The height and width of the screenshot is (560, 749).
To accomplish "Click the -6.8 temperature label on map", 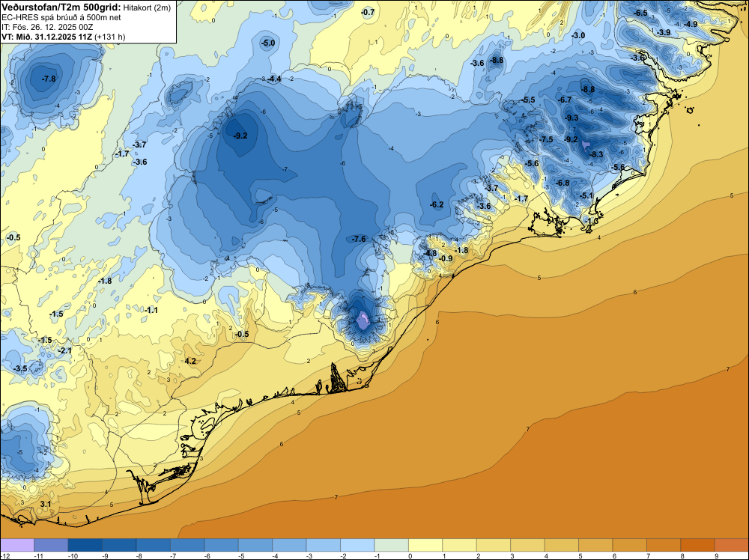I will 562,183.
